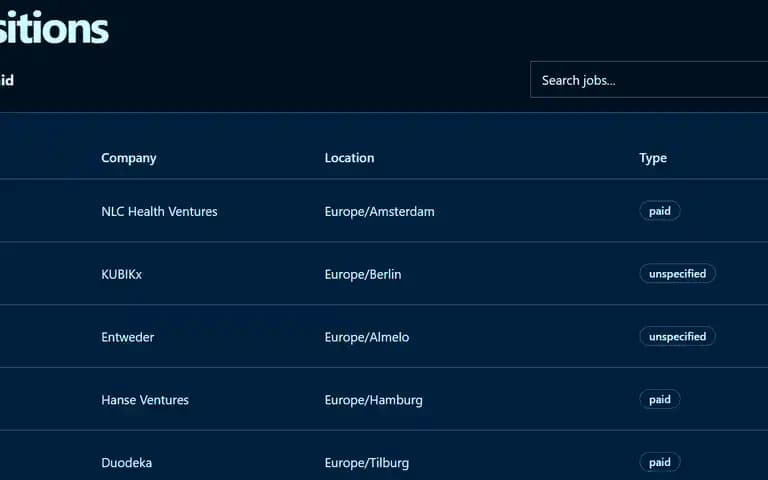Select the Entweder company cell
Image resolution: width=768 pixels, height=480 pixels.
point(128,337)
